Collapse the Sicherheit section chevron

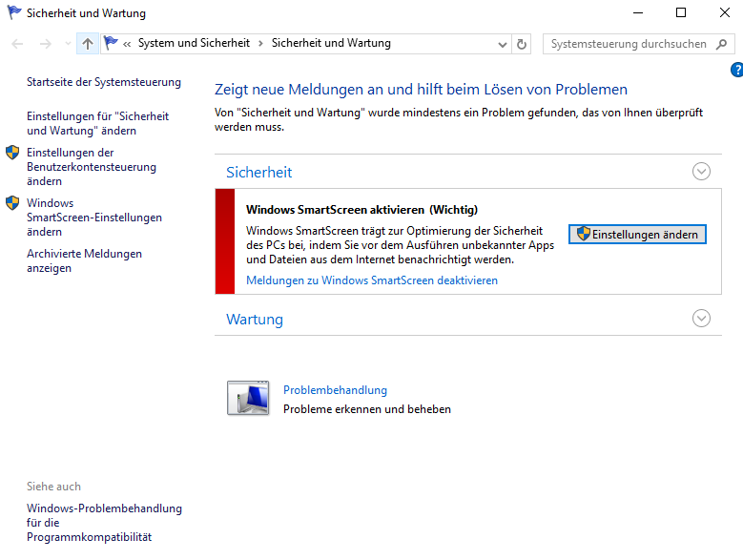pos(701,172)
